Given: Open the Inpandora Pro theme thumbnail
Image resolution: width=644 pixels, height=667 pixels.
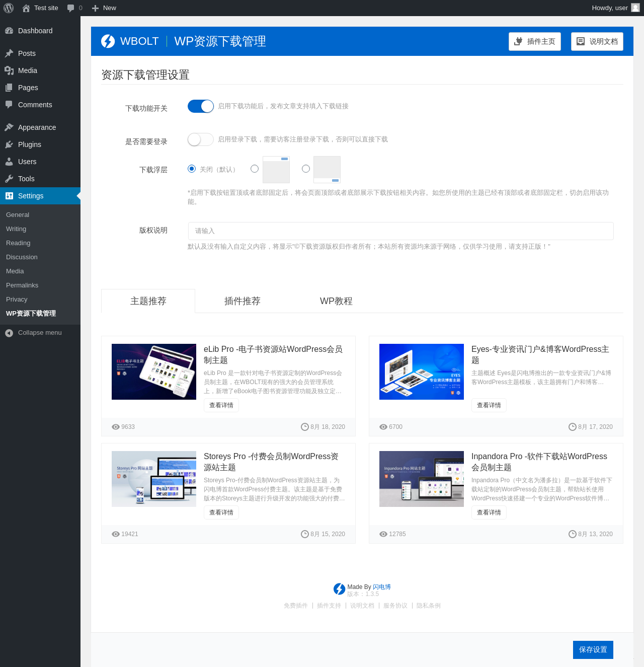Looking at the screenshot, I should pyautogui.click(x=422, y=479).
